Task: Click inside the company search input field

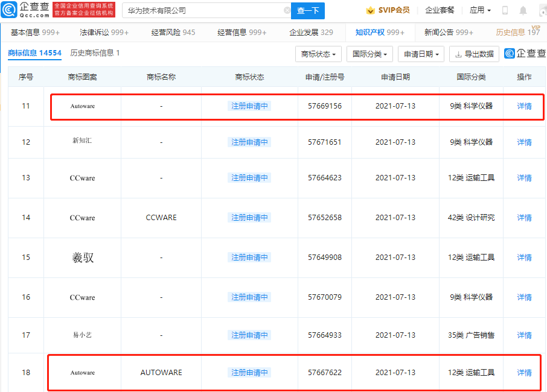Action: click(199, 10)
